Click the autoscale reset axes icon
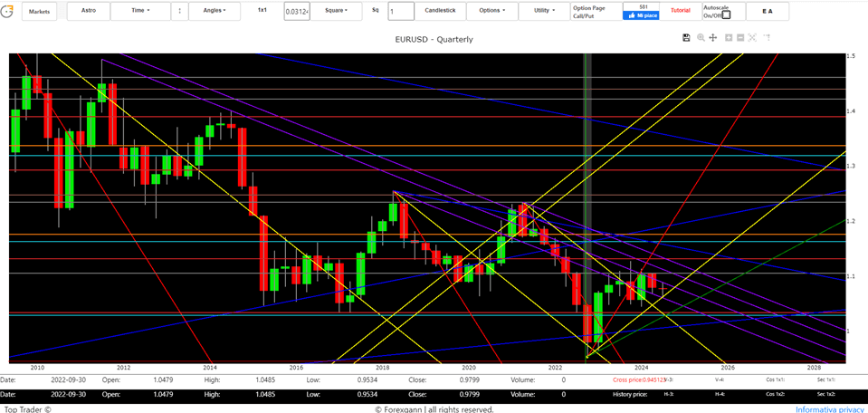868x413 pixels. 753,38
